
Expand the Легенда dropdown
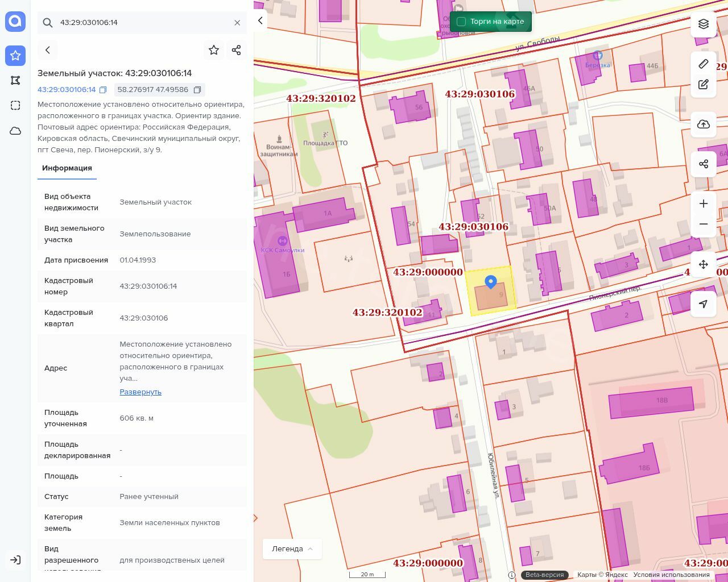(x=292, y=548)
